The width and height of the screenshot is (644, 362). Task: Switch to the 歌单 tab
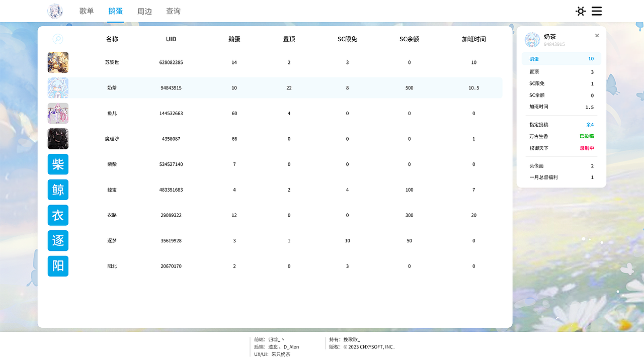click(87, 11)
